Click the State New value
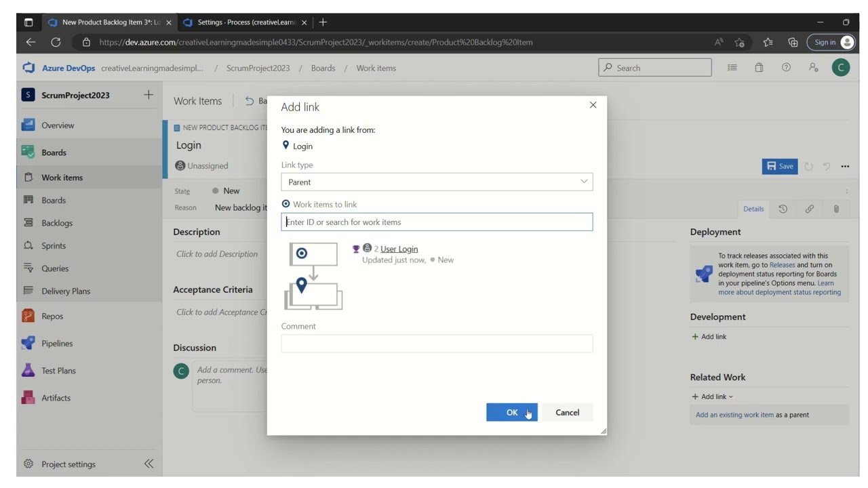 pos(231,190)
